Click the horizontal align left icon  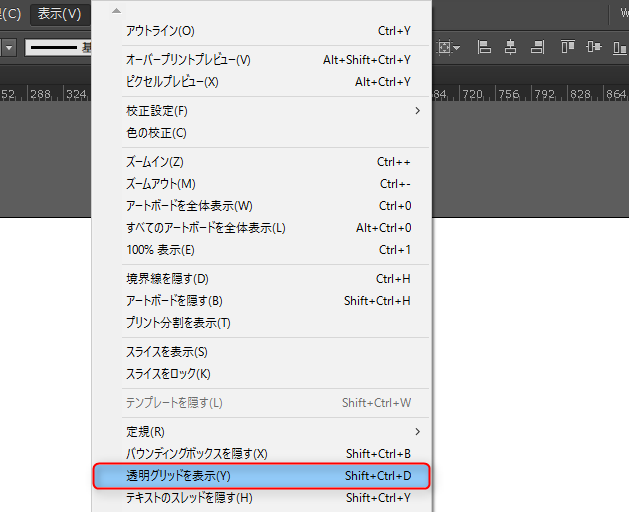(x=484, y=47)
